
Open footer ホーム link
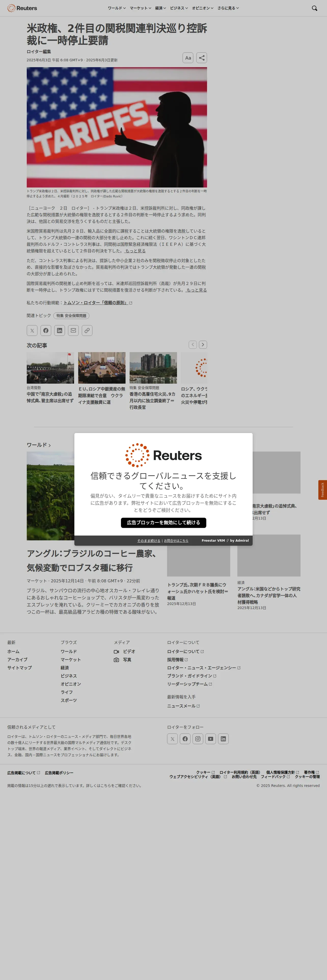coord(13,651)
